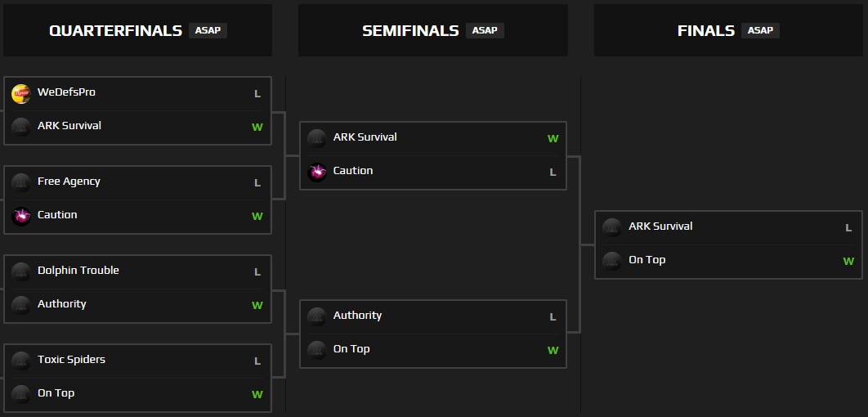Open the WeDefsPro team link
The width and height of the screenshot is (868, 417).
[x=66, y=92]
